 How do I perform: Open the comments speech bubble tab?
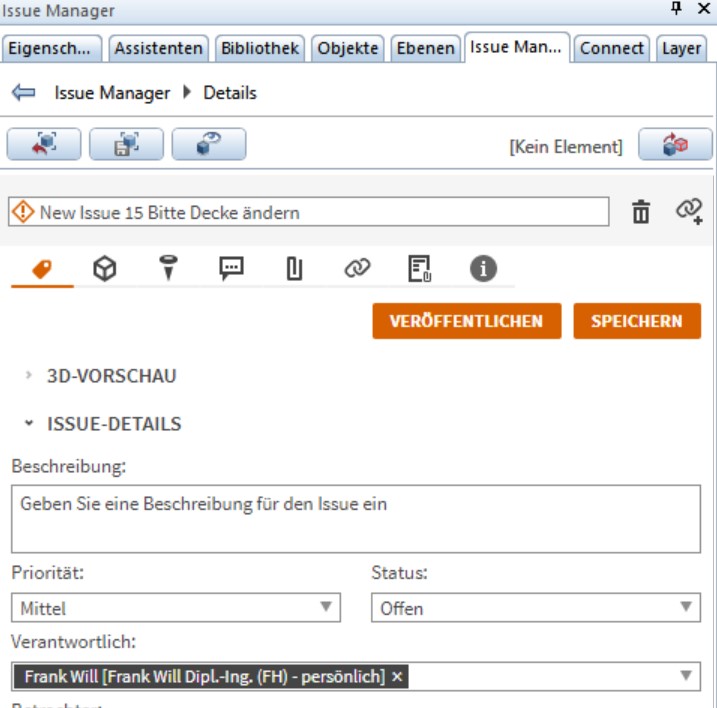pos(231,268)
